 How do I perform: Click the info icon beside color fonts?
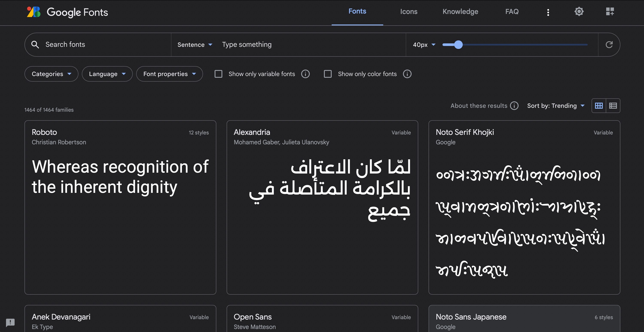point(407,74)
